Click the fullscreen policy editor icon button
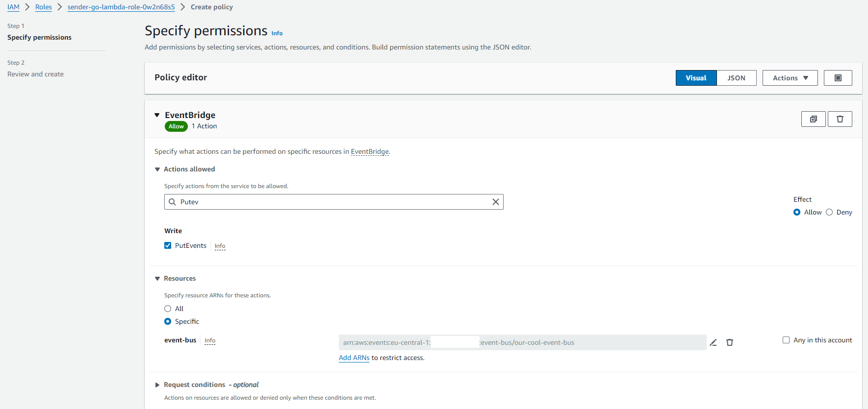Screen dimensions: 868x409 pos(838,78)
